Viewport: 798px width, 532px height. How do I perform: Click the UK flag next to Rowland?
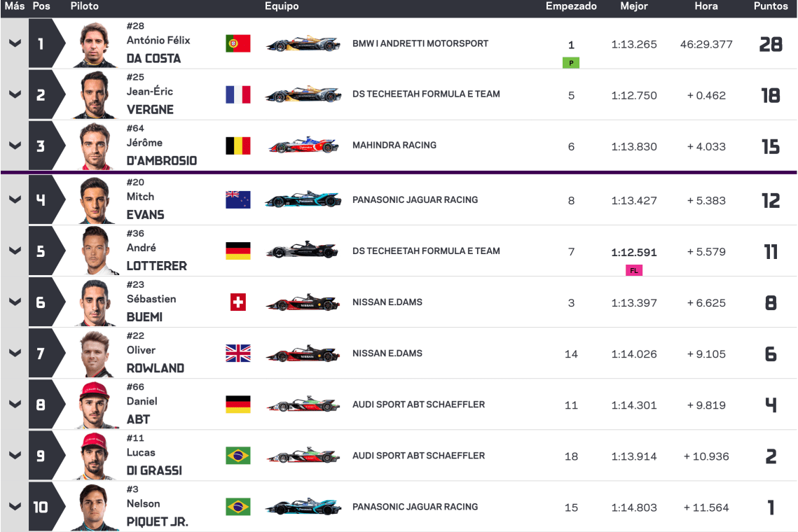[238, 353]
